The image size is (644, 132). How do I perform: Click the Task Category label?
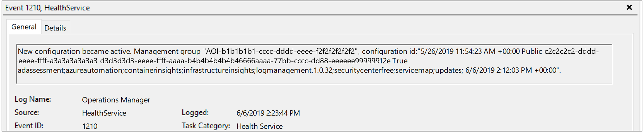coord(206,126)
